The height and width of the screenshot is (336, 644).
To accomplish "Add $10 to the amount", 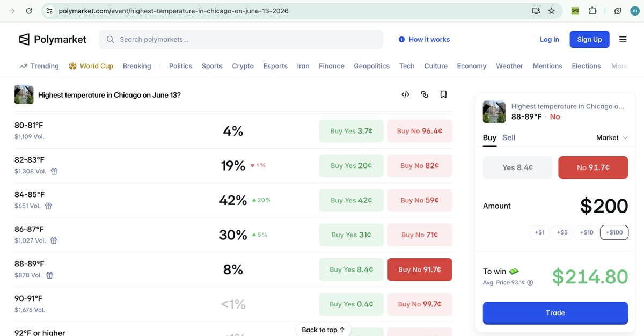I will pos(587,232).
